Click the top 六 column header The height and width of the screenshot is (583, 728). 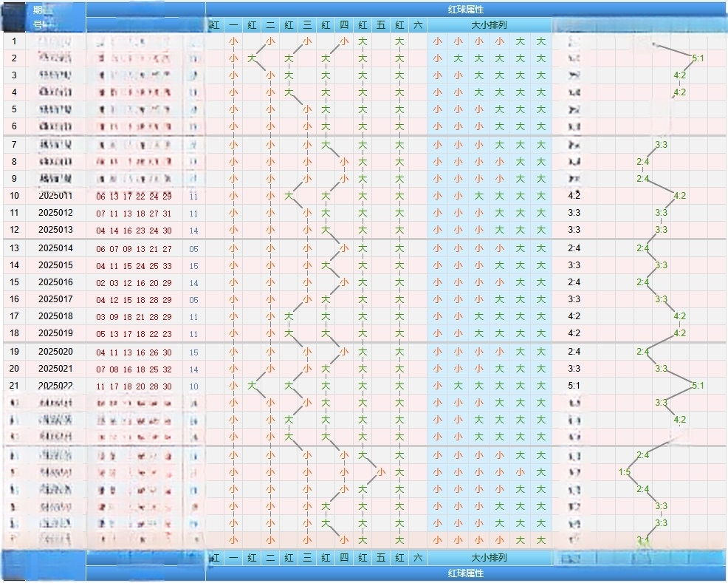[x=417, y=25]
